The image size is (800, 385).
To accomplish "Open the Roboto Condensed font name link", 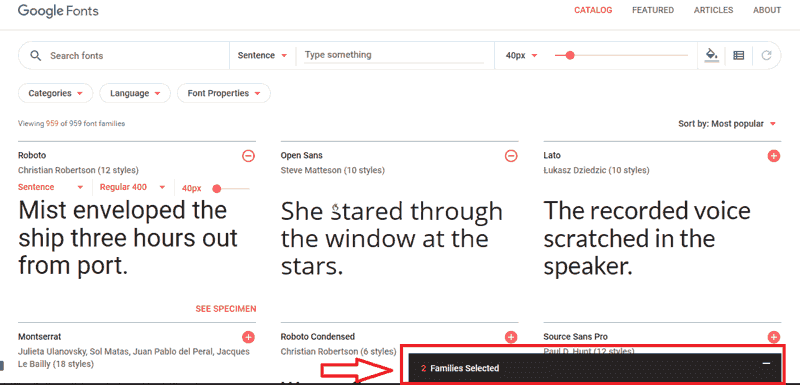I will [317, 337].
